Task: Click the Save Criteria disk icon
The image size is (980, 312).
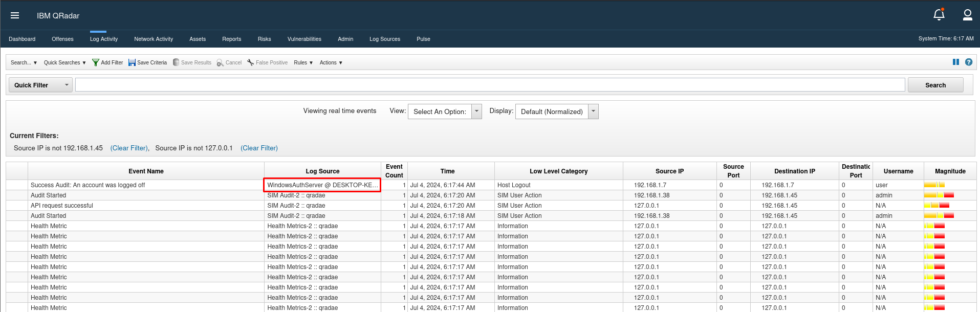Action: [132, 62]
